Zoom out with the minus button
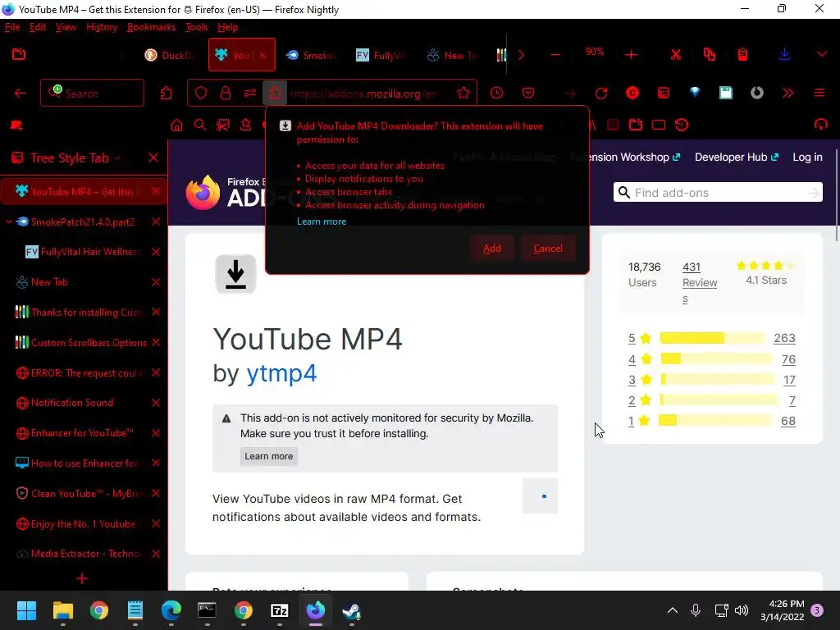The image size is (840, 630). click(555, 55)
